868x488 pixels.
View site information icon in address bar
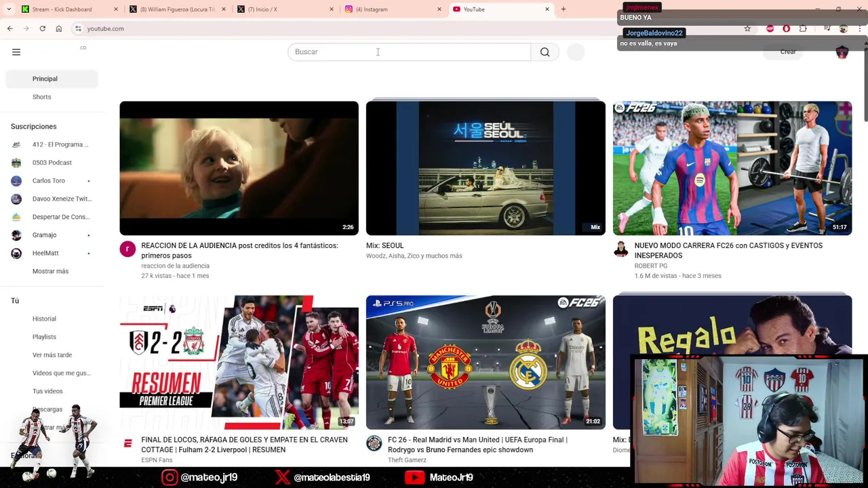coord(78,28)
